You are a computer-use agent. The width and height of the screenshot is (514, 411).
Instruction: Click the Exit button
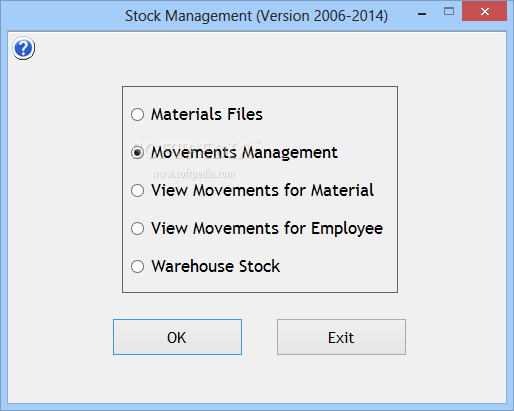click(x=341, y=337)
